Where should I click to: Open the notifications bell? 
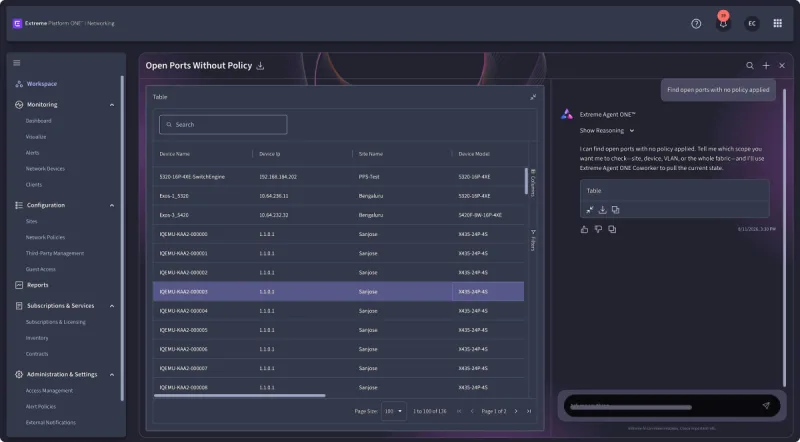pos(723,23)
